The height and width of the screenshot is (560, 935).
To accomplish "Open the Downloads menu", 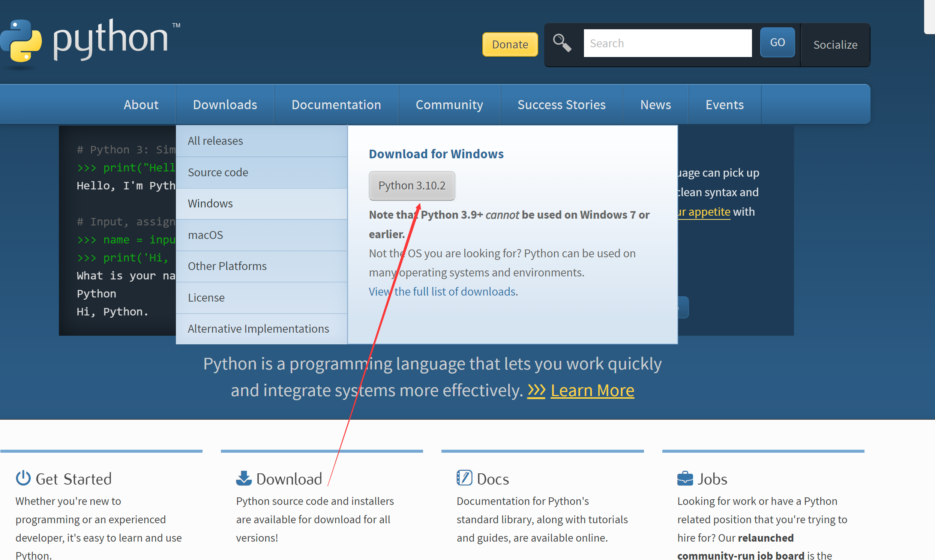I will pyautogui.click(x=225, y=105).
